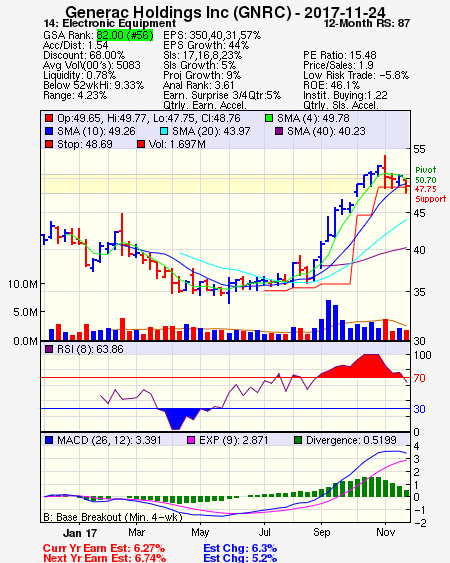Click the Qtrly. Sls. Accel. label
Screen dimensions: 450x563
[x=341, y=105]
